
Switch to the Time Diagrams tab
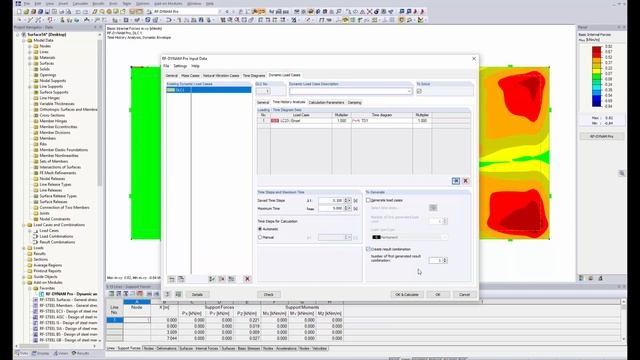point(254,76)
